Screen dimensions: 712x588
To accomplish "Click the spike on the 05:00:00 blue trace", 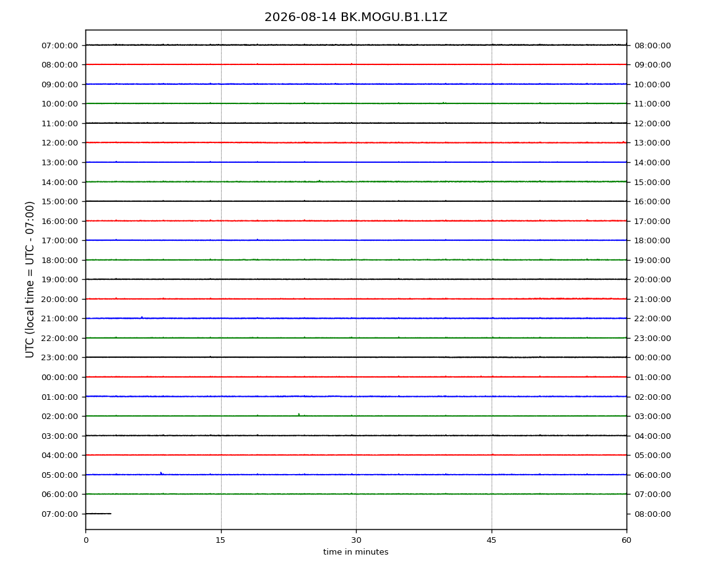I will [x=161, y=473].
